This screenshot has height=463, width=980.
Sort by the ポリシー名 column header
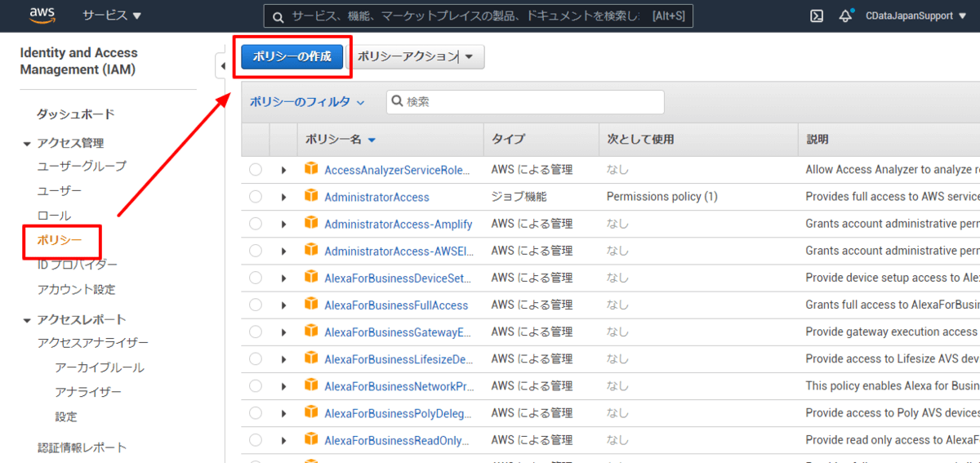point(341,140)
